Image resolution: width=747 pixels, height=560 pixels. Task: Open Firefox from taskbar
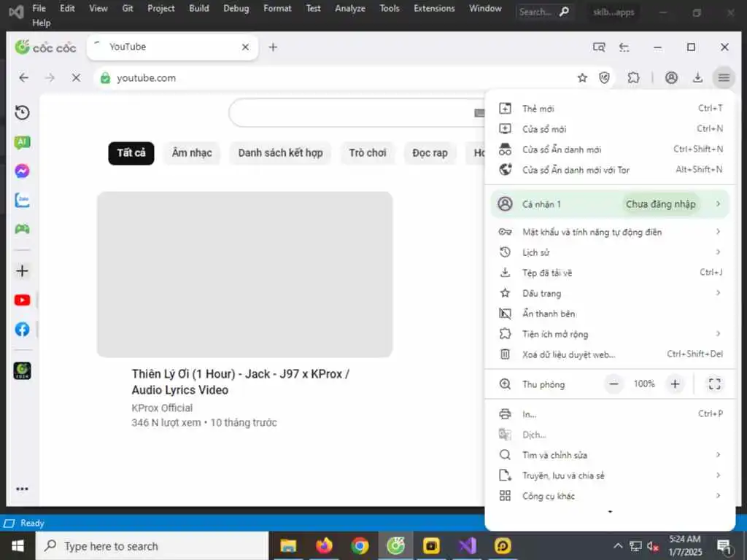click(x=324, y=545)
